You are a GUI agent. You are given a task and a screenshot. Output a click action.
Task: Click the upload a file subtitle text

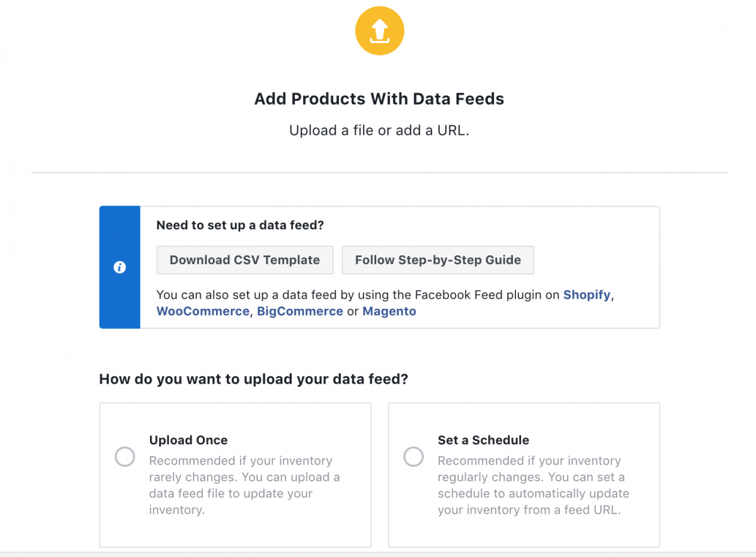(379, 130)
